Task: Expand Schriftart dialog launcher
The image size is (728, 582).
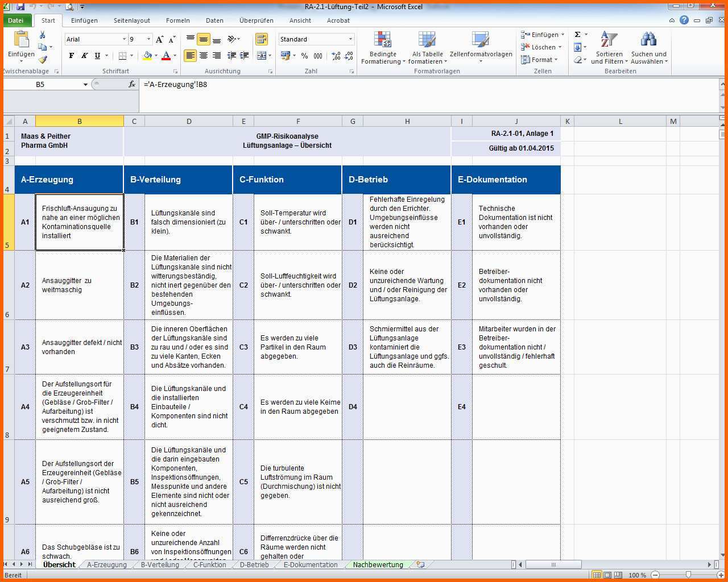Action: 175,72
